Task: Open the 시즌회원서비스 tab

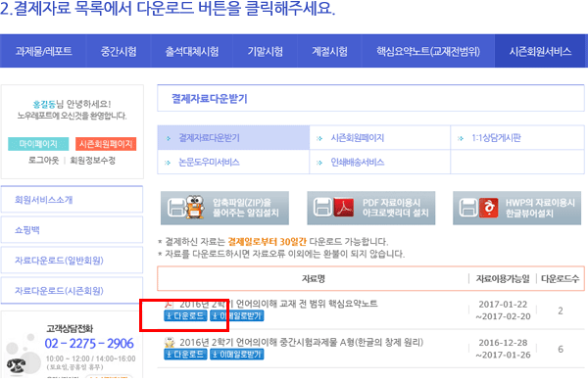Action: [x=540, y=51]
